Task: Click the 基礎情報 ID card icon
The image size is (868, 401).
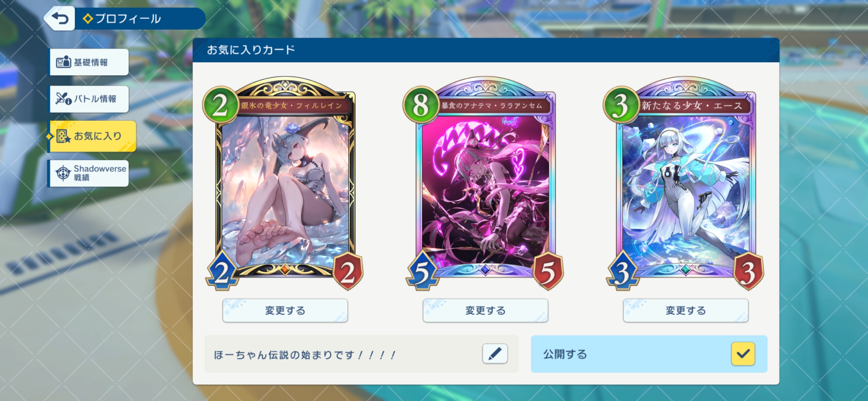Action: click(x=63, y=62)
